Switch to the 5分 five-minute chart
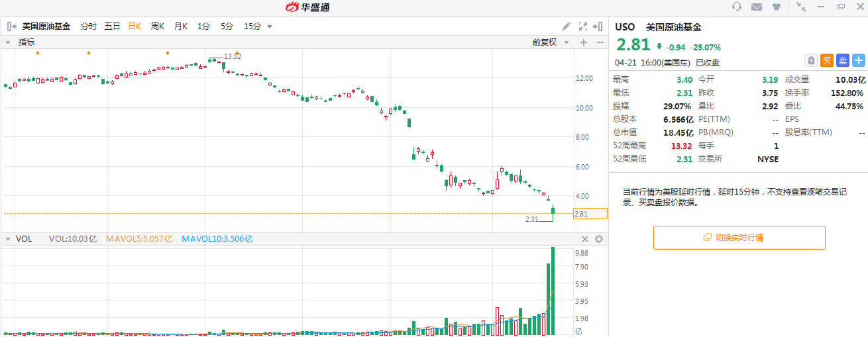Image resolution: width=868 pixels, height=337 pixels. click(227, 26)
